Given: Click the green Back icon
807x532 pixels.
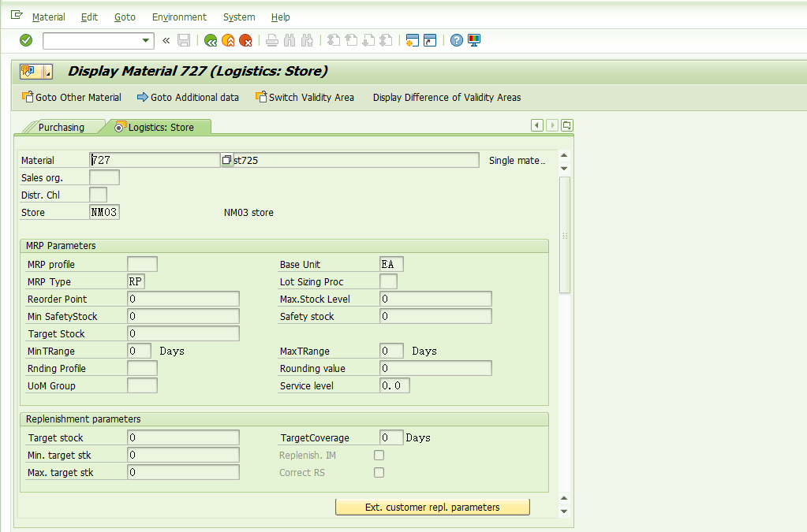Looking at the screenshot, I should tap(211, 40).
